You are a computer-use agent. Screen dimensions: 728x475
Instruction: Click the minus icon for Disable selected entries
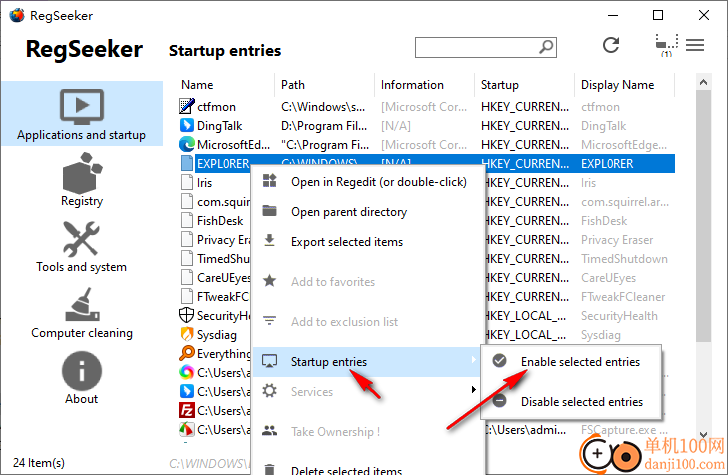click(500, 400)
